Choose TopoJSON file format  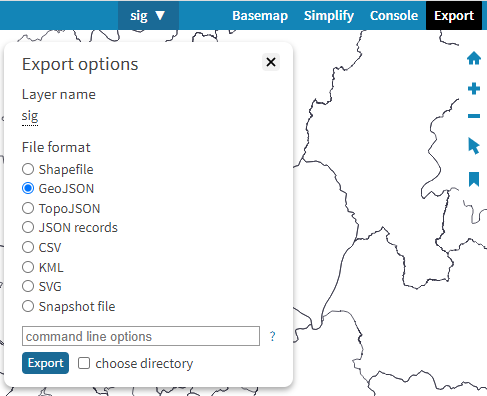coord(28,208)
